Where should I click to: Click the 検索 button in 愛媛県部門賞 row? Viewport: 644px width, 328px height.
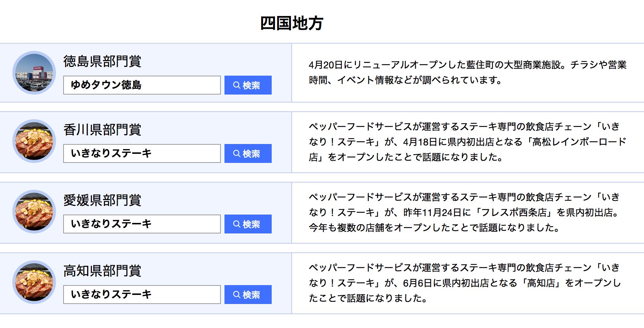coord(248,224)
